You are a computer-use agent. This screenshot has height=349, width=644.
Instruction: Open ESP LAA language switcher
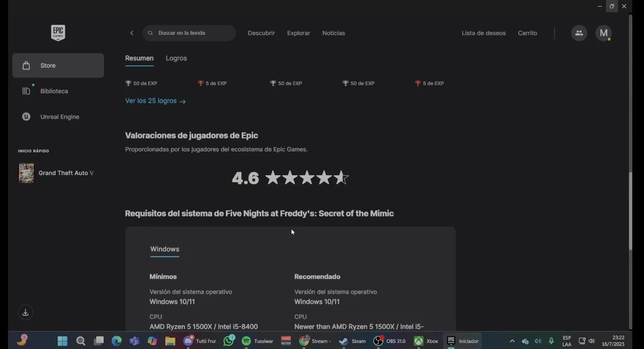pos(567,341)
